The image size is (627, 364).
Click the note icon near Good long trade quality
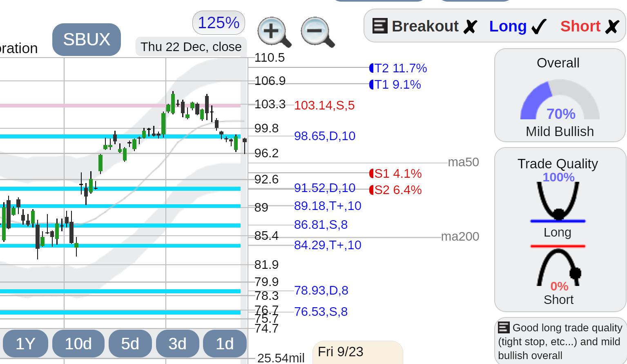tap(504, 327)
